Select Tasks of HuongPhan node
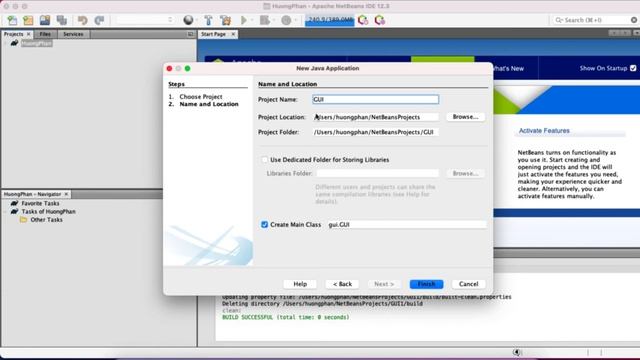 (x=49, y=211)
